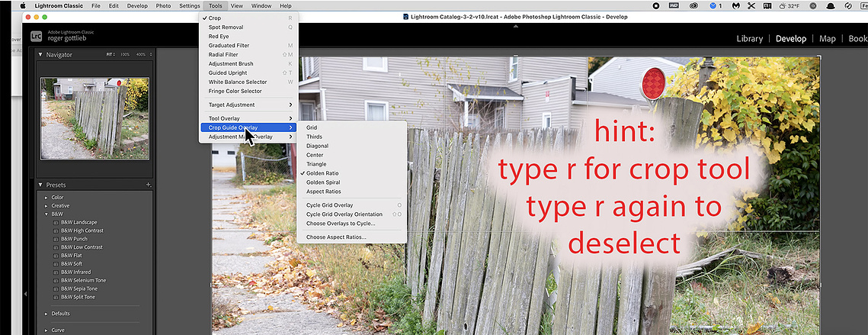Set Navigator zoom to FIT
The image size is (868, 335).
coord(110,54)
